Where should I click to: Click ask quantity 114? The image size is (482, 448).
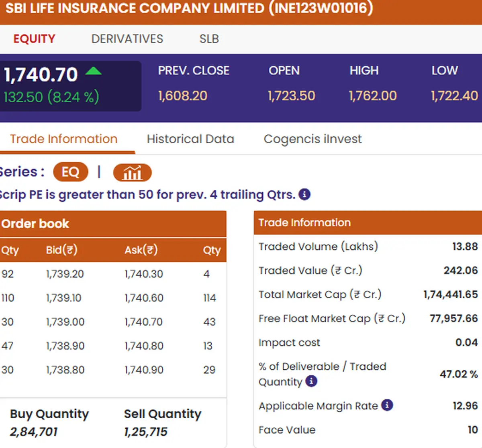pyautogui.click(x=210, y=298)
